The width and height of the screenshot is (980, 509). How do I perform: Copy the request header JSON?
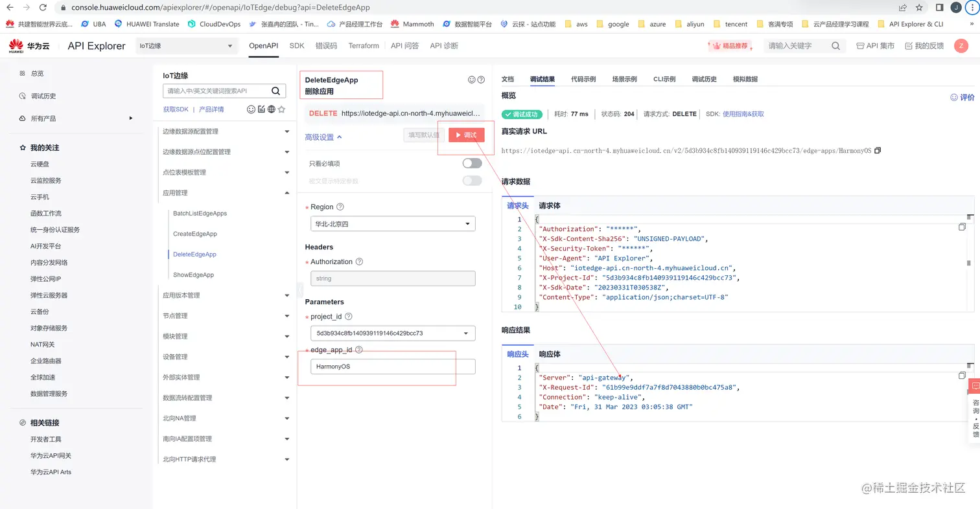pos(962,227)
